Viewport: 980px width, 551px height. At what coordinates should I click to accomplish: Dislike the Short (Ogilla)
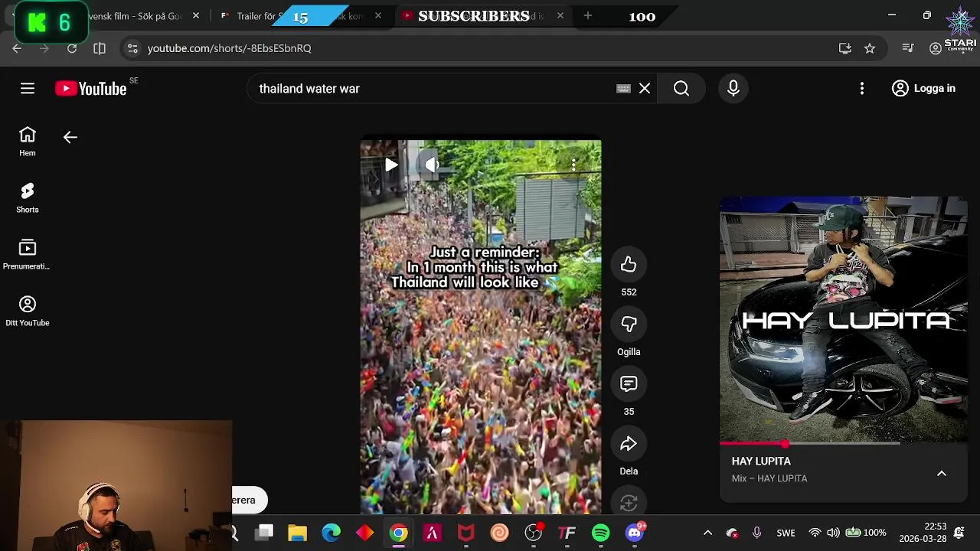[x=629, y=324]
